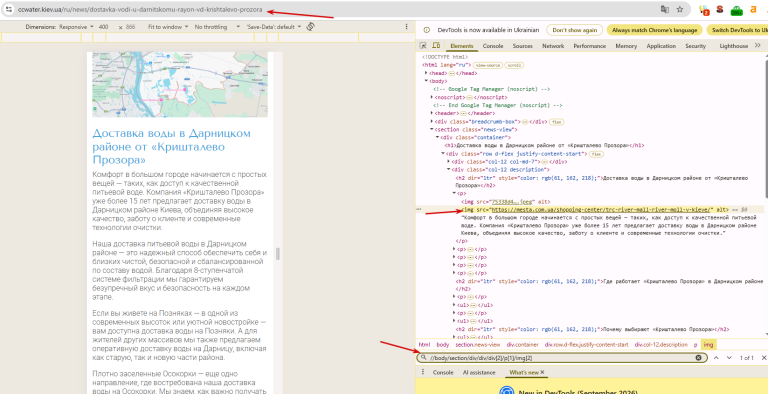Image resolution: width=768 pixels, height=394 pixels.
Task: Expand the noscript element node
Action: 432,97
